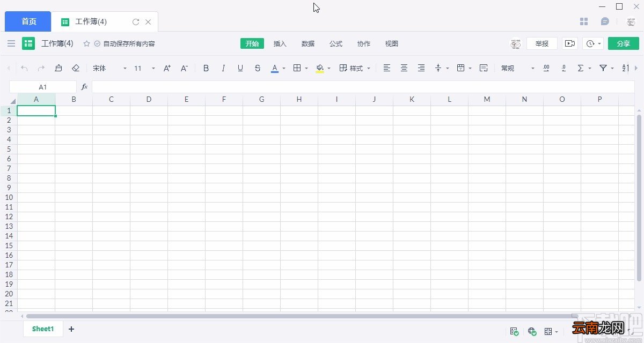
Task: Open the font size 11 dropdown
Action: tap(144, 68)
